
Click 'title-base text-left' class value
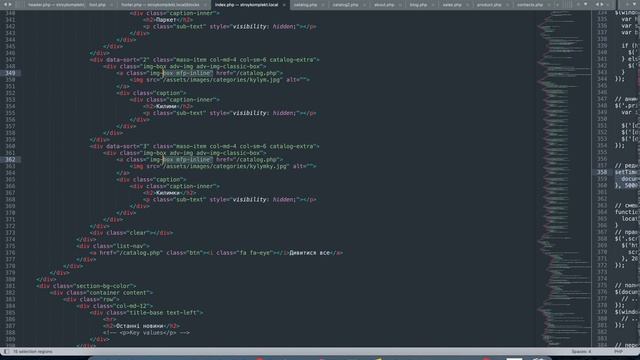click(x=164, y=313)
